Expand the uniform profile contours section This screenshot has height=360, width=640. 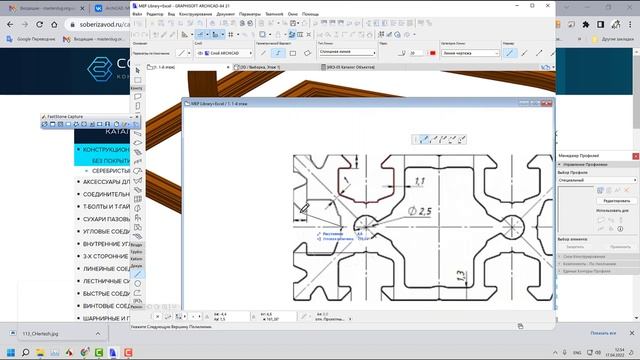pos(597,271)
